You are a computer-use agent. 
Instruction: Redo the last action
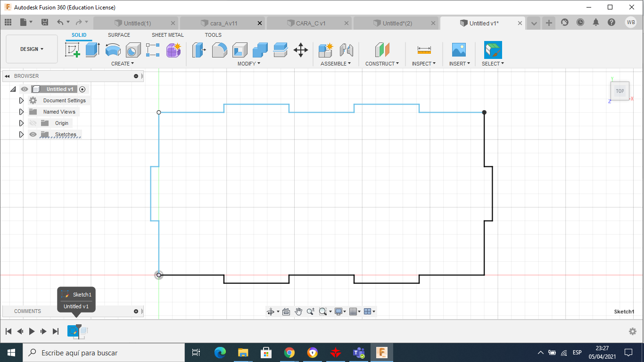pyautogui.click(x=79, y=22)
